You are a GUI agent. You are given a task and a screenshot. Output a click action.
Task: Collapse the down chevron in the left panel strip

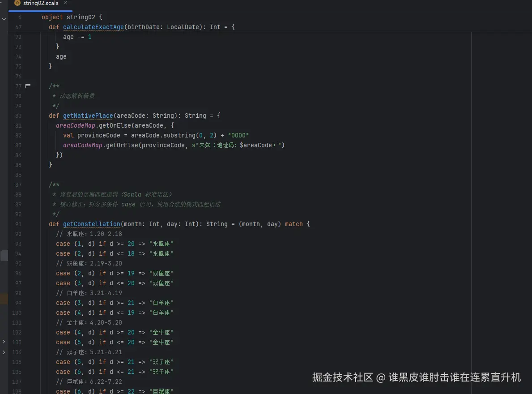[4, 19]
